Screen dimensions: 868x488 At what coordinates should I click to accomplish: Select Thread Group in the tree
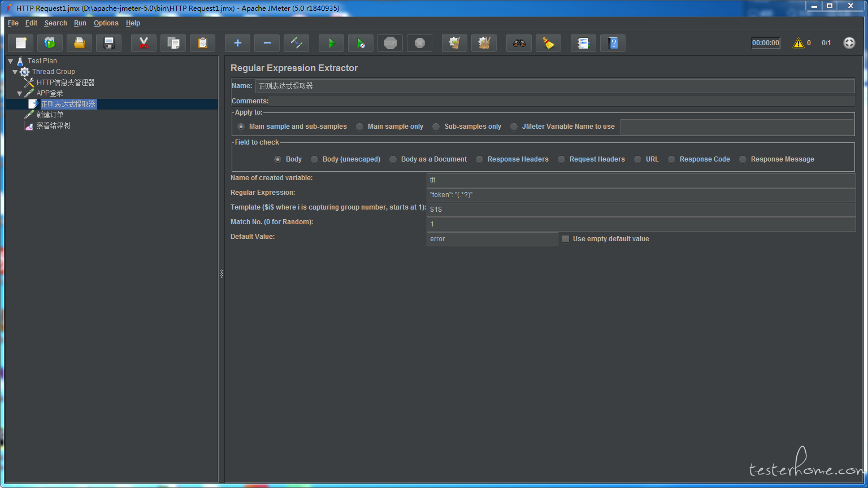tap(54, 72)
